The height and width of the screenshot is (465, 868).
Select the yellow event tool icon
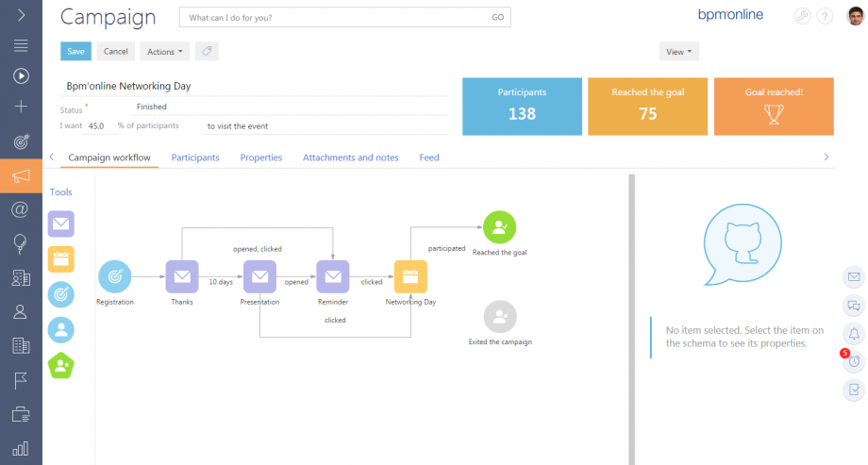[x=61, y=259]
